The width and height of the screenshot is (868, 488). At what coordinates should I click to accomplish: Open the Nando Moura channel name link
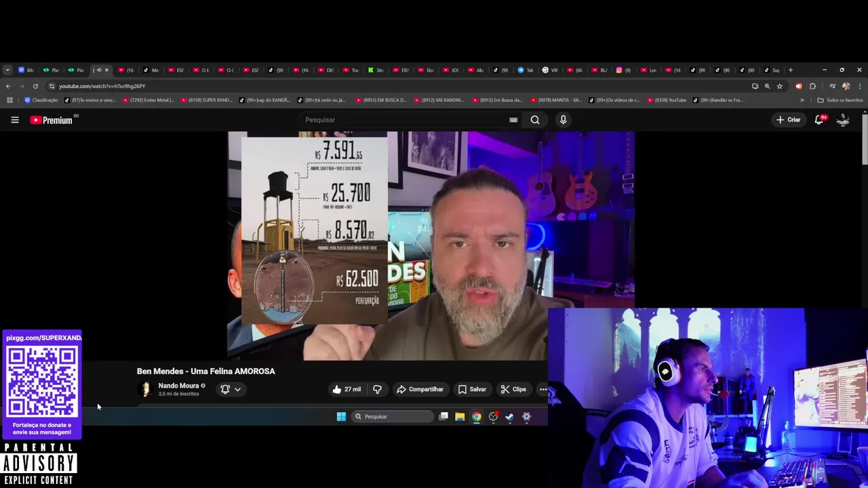(x=178, y=386)
